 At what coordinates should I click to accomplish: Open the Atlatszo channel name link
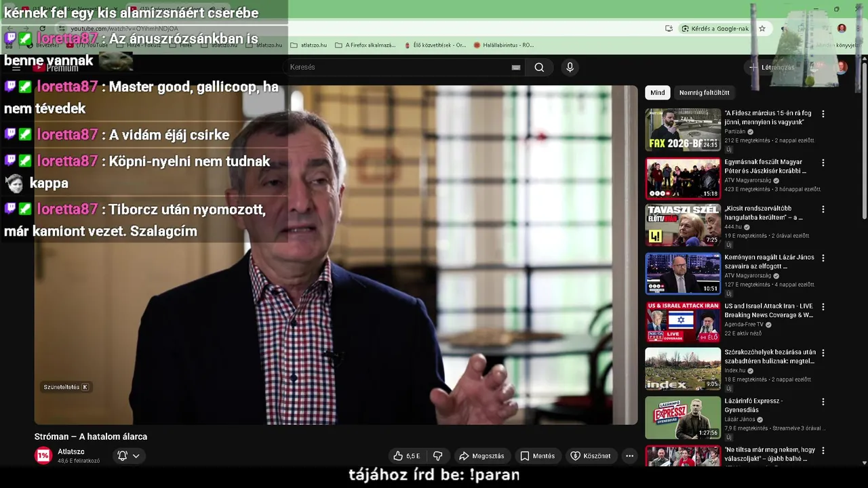coord(71,452)
